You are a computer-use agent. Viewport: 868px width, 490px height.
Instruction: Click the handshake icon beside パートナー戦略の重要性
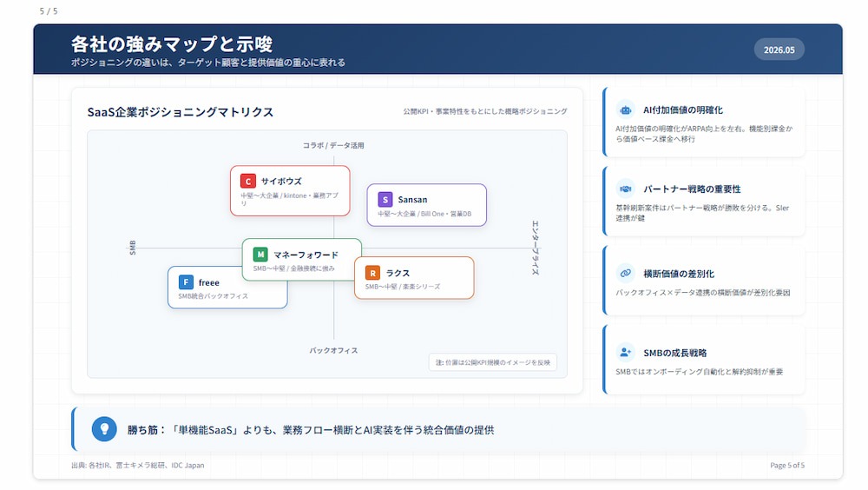(x=626, y=189)
